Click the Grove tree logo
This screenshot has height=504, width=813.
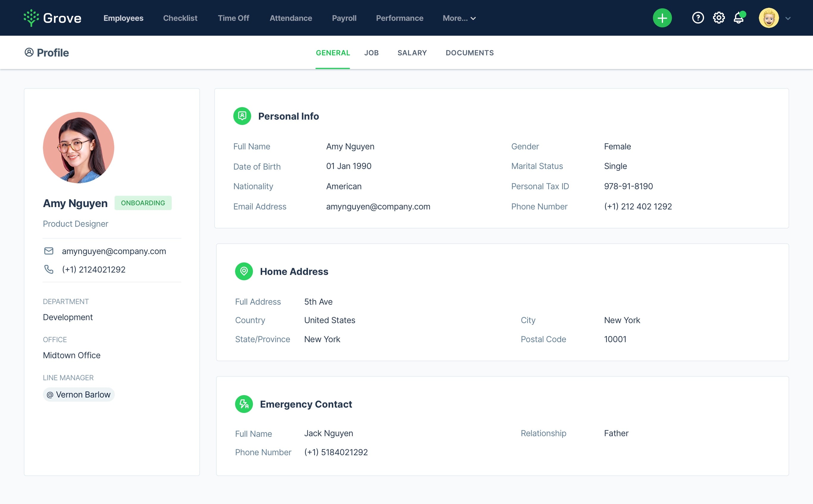[31, 18]
